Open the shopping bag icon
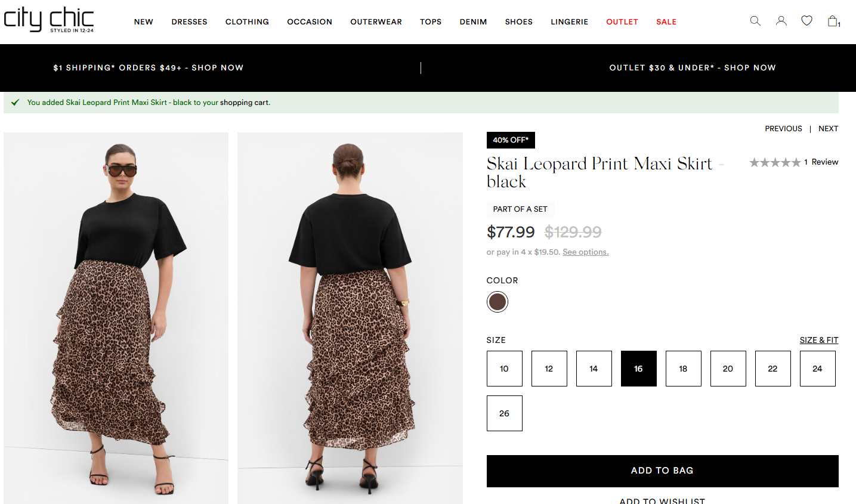This screenshot has width=856, height=504. (833, 21)
